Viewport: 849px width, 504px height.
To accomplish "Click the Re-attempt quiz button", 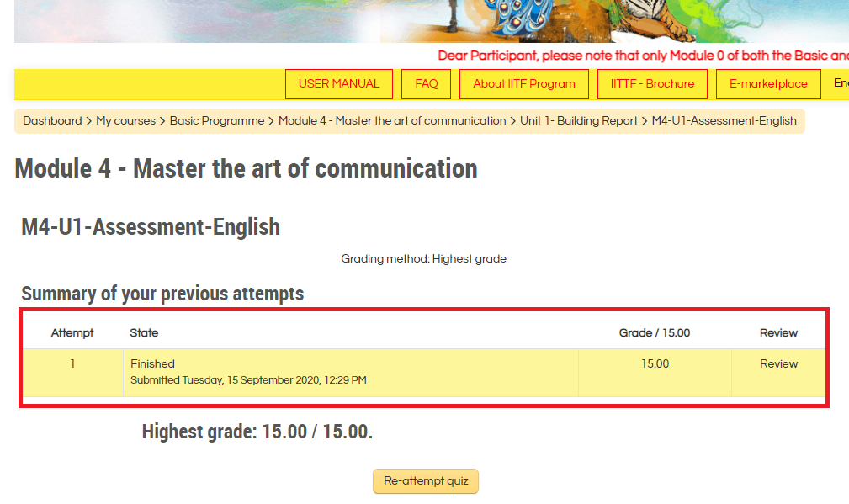I will 426,481.
